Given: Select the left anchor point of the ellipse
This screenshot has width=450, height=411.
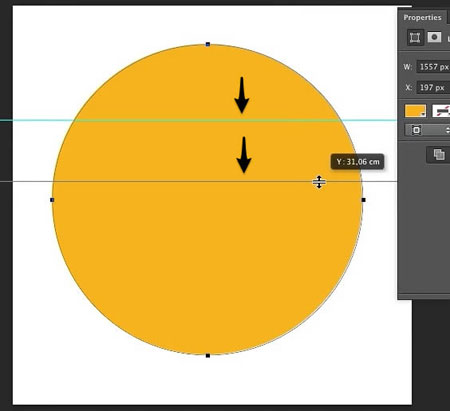Looking at the screenshot, I should coord(52,200).
